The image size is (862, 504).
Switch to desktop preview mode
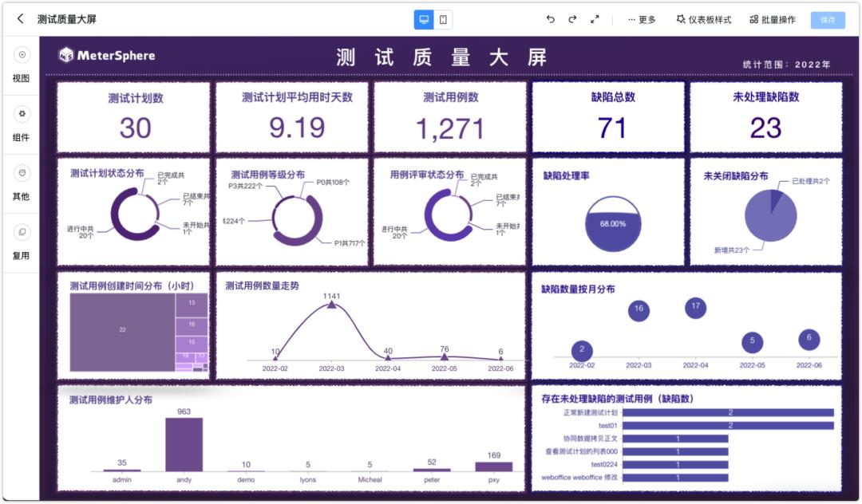pyautogui.click(x=422, y=18)
